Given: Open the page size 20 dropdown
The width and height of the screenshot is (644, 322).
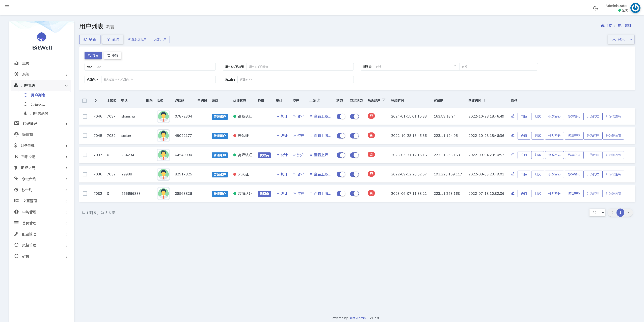Looking at the screenshot, I should pyautogui.click(x=597, y=212).
